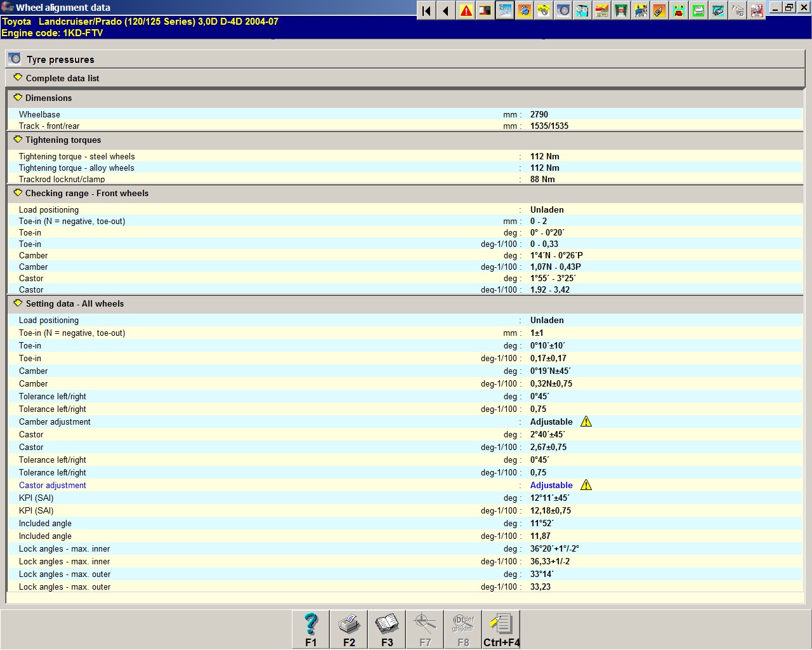Print the data with the F2 printer button

pos(349,629)
